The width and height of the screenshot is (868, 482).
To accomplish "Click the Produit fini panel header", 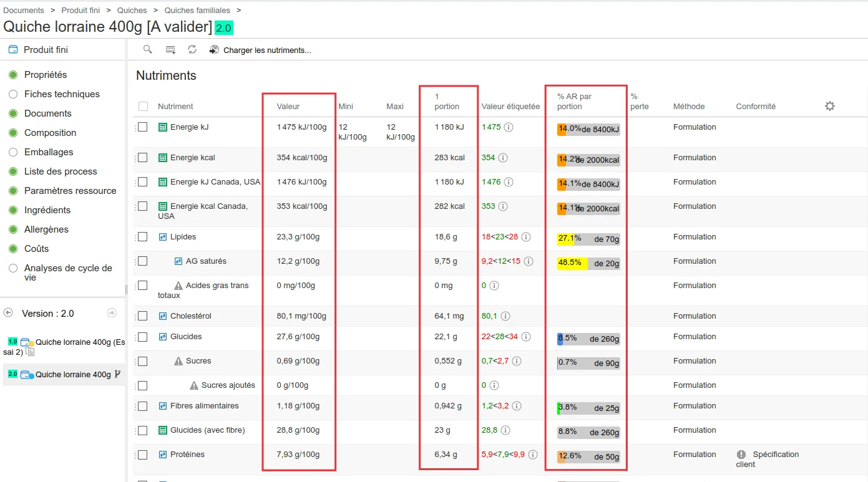I will 46,50.
